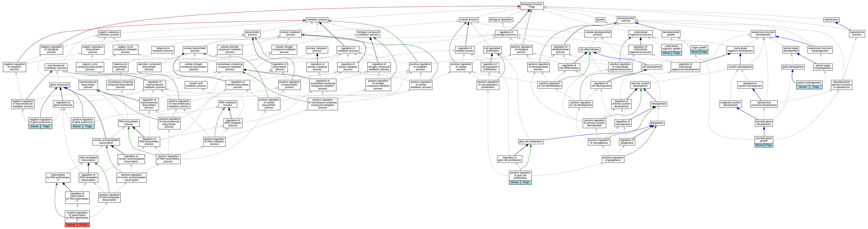Click the 'heterocycle metabolic process' node
The image size is (868, 229).
point(163,50)
